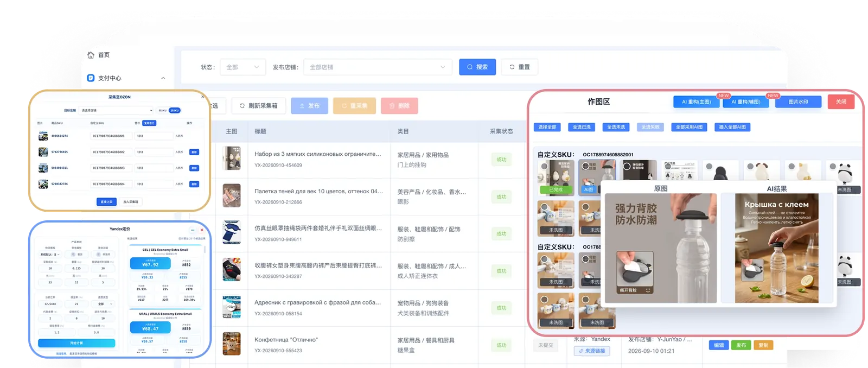
Task: Click the AI 重构(主图) button
Action: [696, 102]
